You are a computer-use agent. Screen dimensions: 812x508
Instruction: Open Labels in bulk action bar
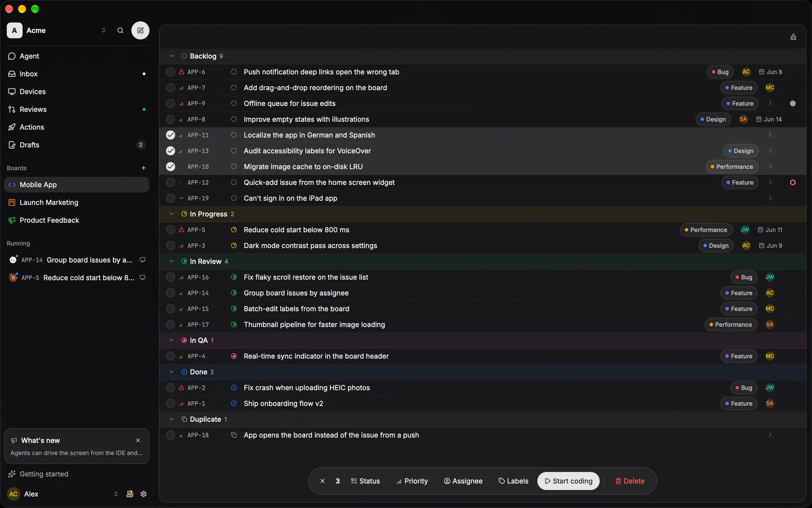pyautogui.click(x=513, y=481)
